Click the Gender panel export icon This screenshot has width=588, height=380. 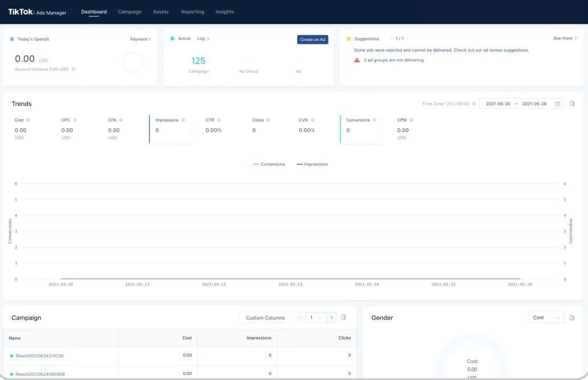[x=572, y=317]
